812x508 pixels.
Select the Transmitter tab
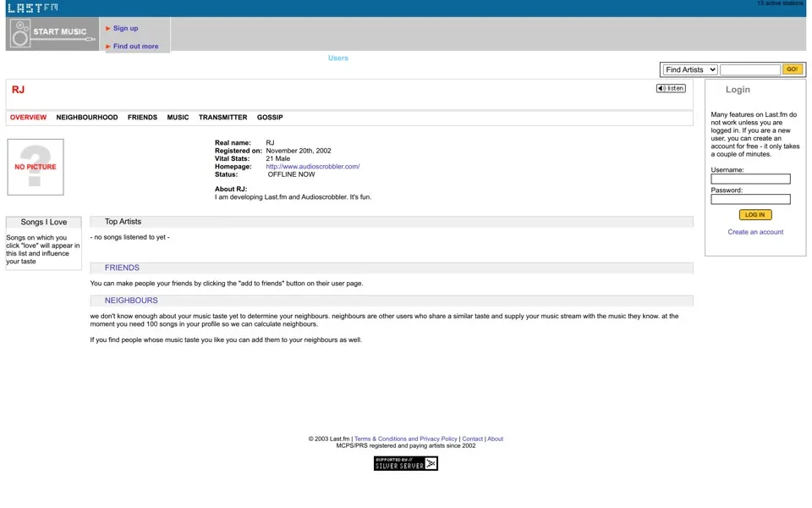click(222, 117)
